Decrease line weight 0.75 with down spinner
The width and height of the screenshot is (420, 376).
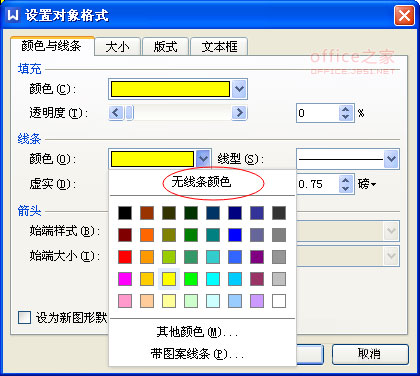click(346, 188)
